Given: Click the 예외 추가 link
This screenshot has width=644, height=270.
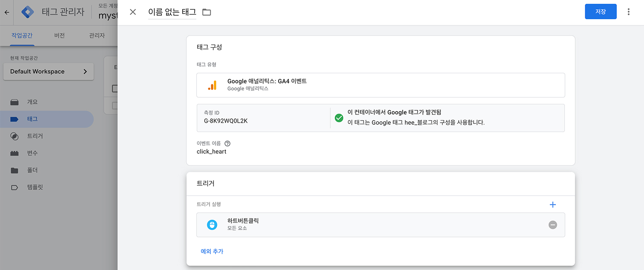Looking at the screenshot, I should (x=212, y=251).
